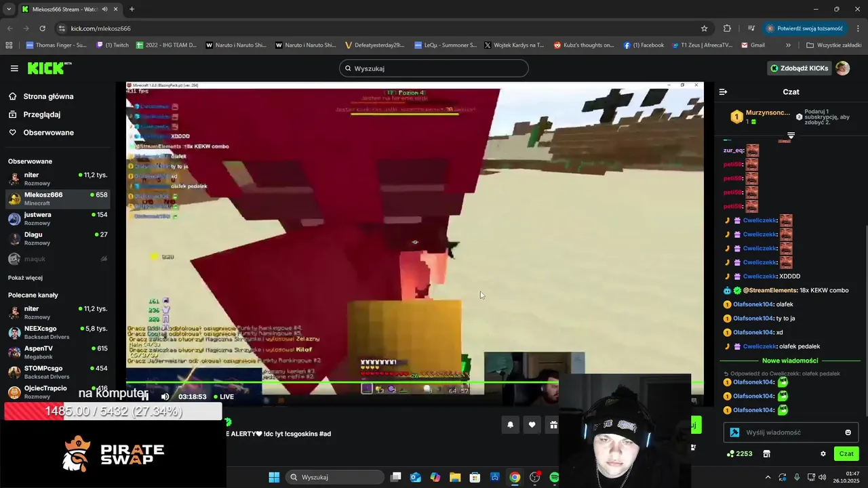868x488 pixels.
Task: Open Diagu channel
Action: coord(58,239)
